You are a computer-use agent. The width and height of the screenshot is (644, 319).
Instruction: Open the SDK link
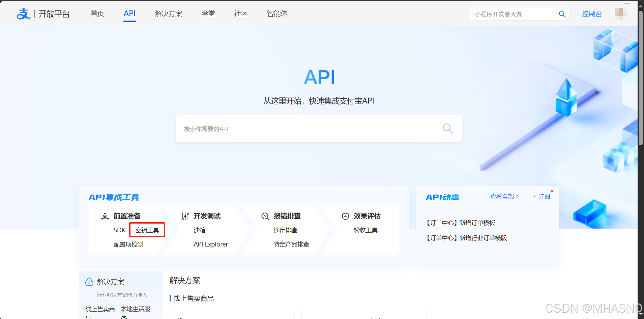tap(119, 230)
